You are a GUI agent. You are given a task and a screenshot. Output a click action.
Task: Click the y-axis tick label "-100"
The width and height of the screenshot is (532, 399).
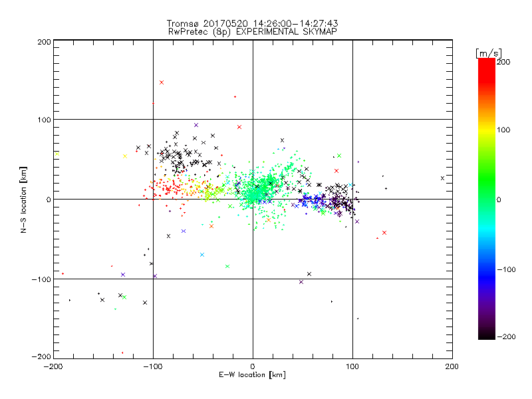[41, 279]
